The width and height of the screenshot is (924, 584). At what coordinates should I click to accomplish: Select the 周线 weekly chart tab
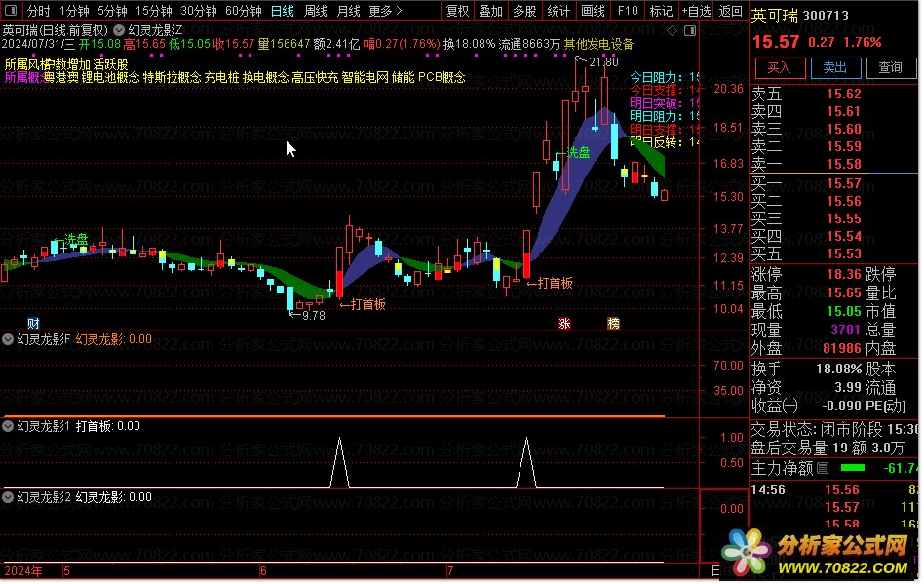(315, 11)
